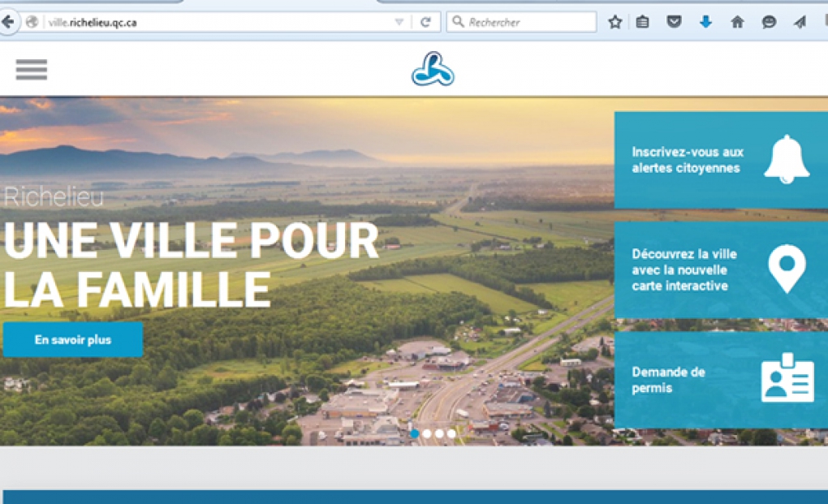Select the first carousel slide dot
The width and height of the screenshot is (828, 504).
pos(415,434)
